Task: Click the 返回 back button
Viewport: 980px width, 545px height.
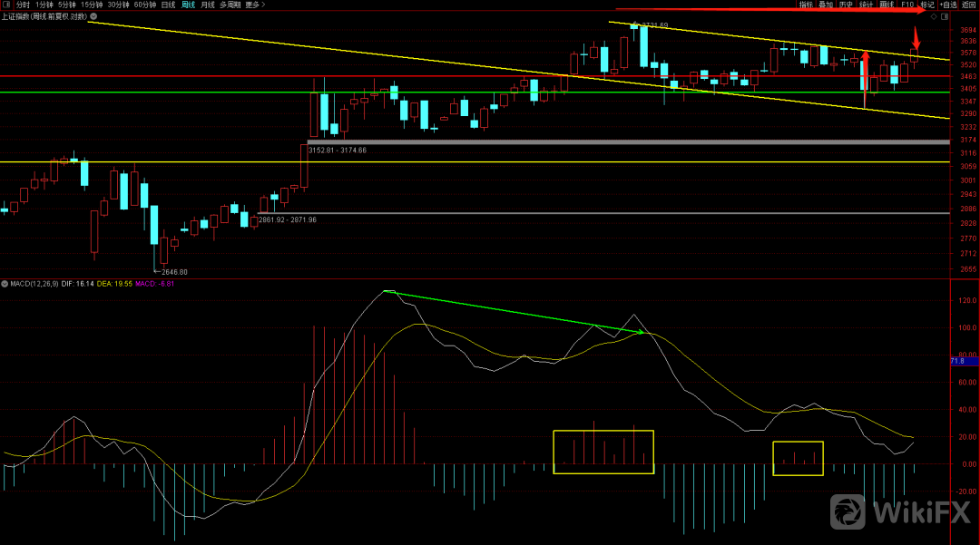Action: point(970,5)
